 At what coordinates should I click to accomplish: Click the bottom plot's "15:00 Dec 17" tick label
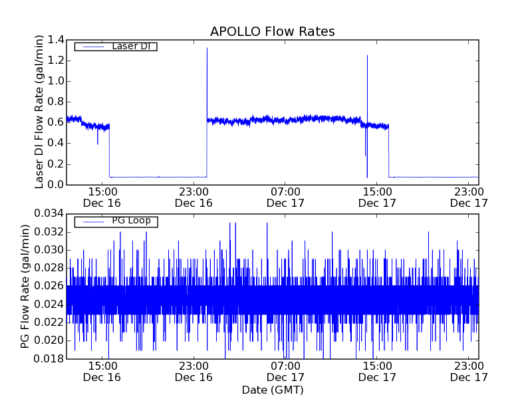[x=377, y=371]
